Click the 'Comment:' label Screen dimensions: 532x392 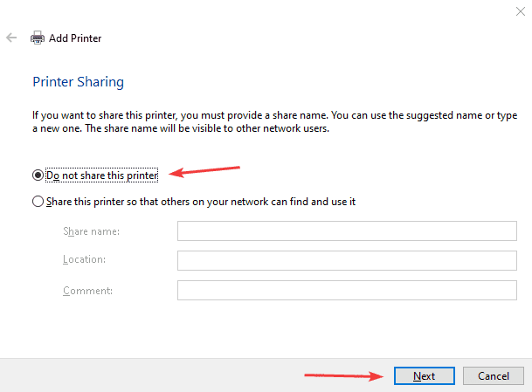tap(87, 290)
